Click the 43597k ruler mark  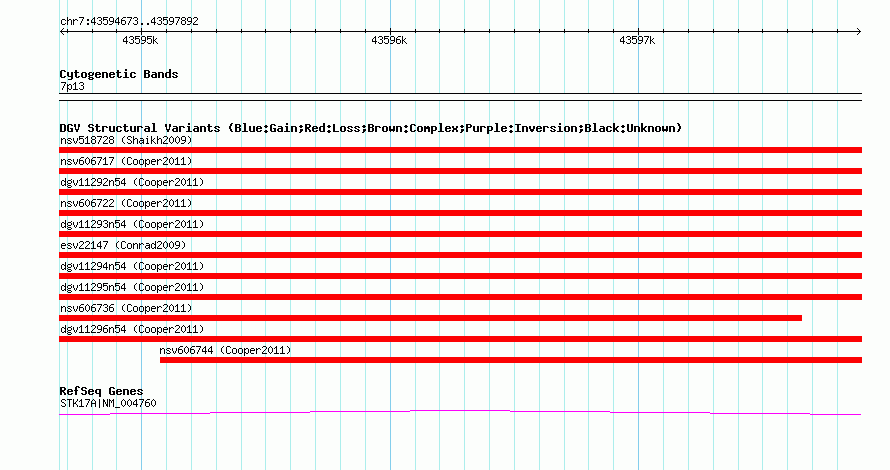coord(637,40)
